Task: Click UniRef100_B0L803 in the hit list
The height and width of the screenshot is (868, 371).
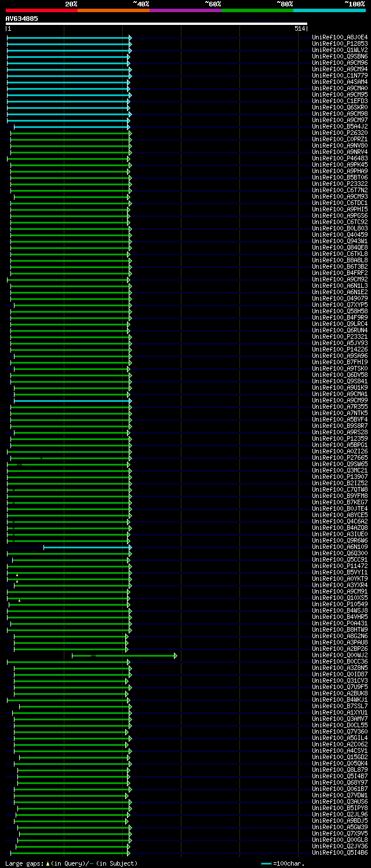Action: click(x=340, y=228)
